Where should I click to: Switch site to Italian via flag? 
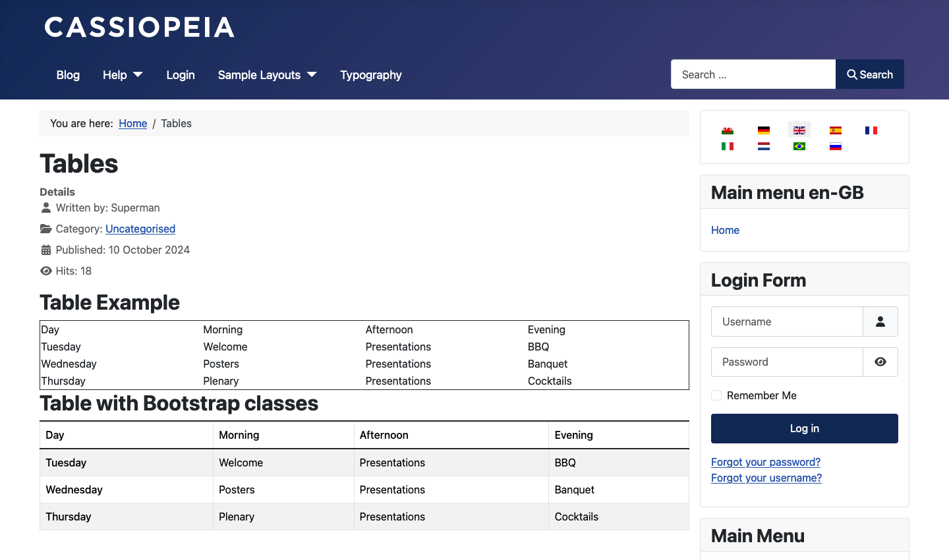(728, 146)
